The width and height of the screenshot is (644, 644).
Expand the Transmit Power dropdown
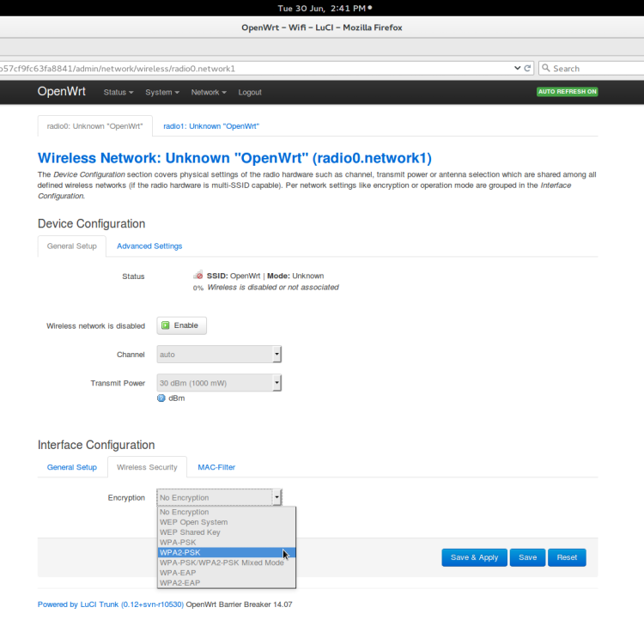219,383
